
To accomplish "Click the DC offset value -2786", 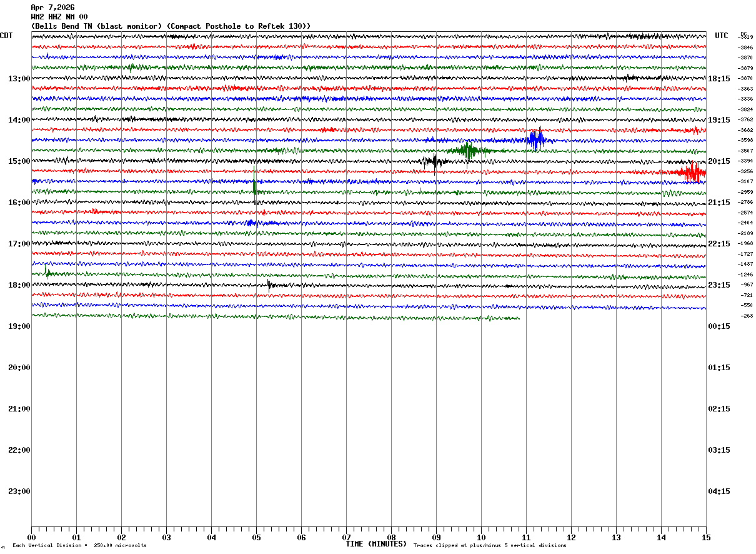I will 746,202.
